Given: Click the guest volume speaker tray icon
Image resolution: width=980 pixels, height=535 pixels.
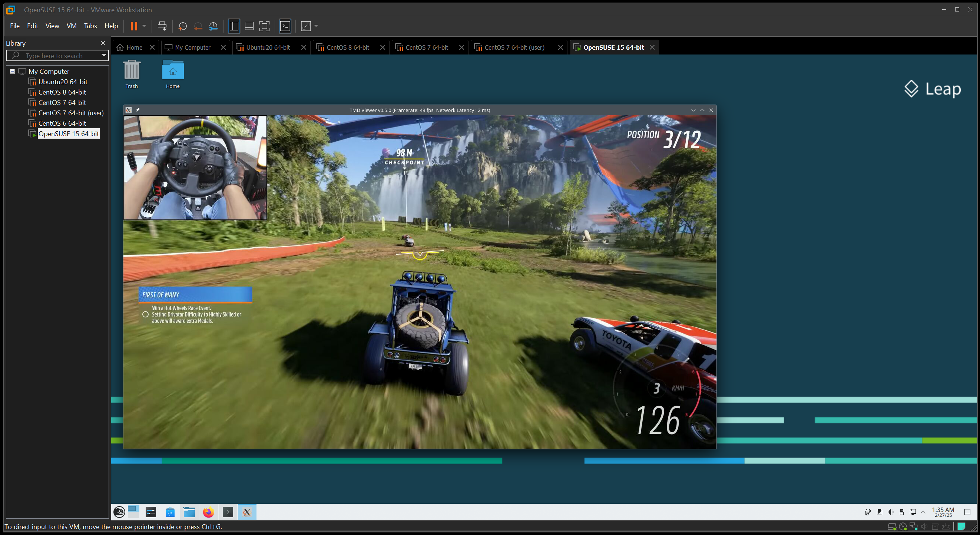Looking at the screenshot, I should [x=890, y=512].
